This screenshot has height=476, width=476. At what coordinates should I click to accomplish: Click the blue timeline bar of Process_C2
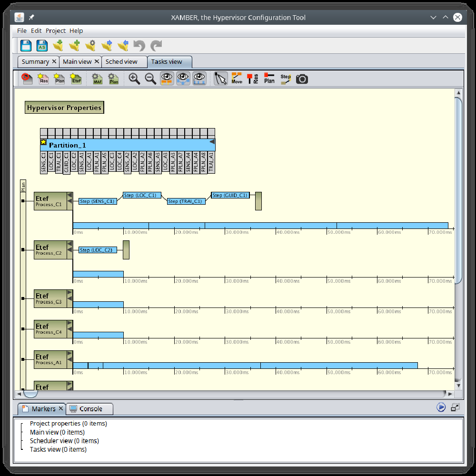(98, 274)
